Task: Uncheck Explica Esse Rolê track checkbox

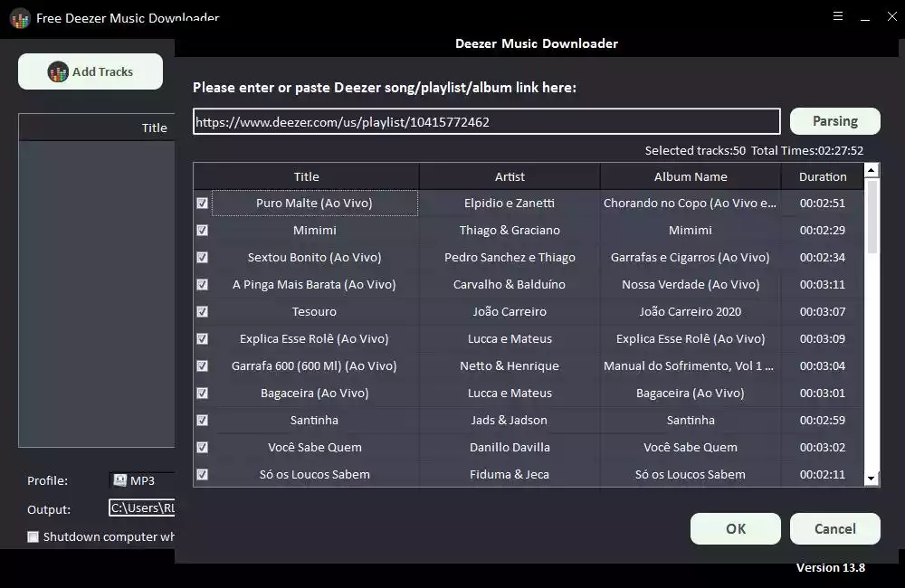Action: click(202, 338)
